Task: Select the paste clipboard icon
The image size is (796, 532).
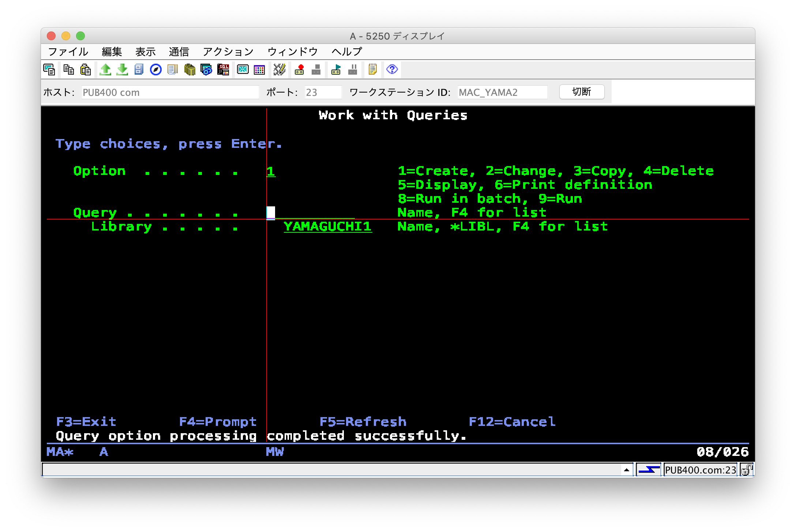Action: coord(85,70)
